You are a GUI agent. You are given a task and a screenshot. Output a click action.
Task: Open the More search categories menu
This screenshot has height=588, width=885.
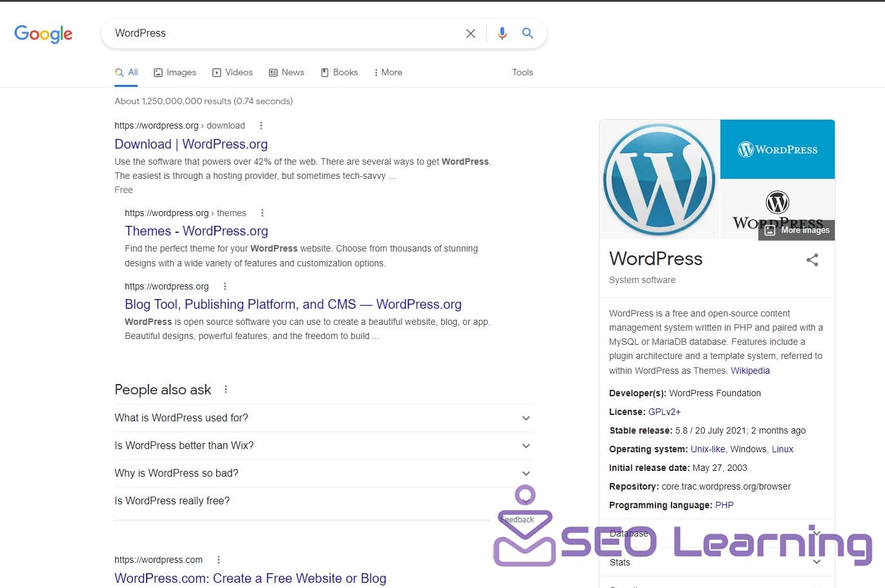point(388,73)
